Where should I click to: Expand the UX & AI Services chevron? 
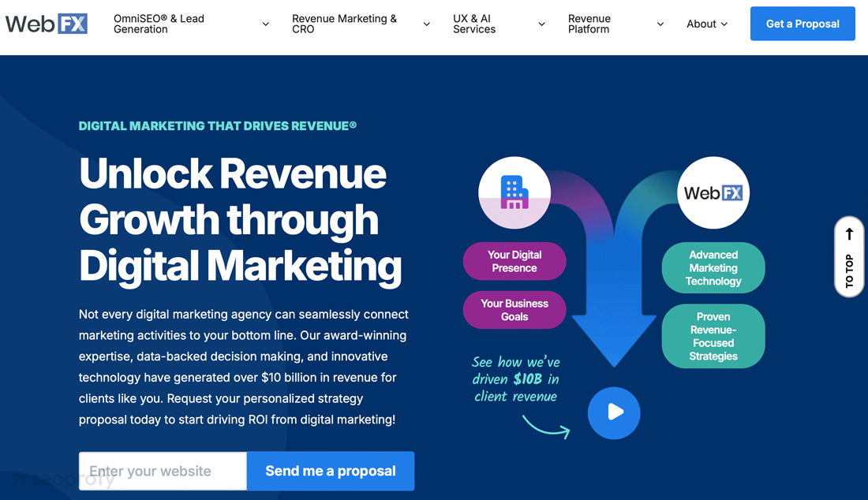click(x=542, y=24)
